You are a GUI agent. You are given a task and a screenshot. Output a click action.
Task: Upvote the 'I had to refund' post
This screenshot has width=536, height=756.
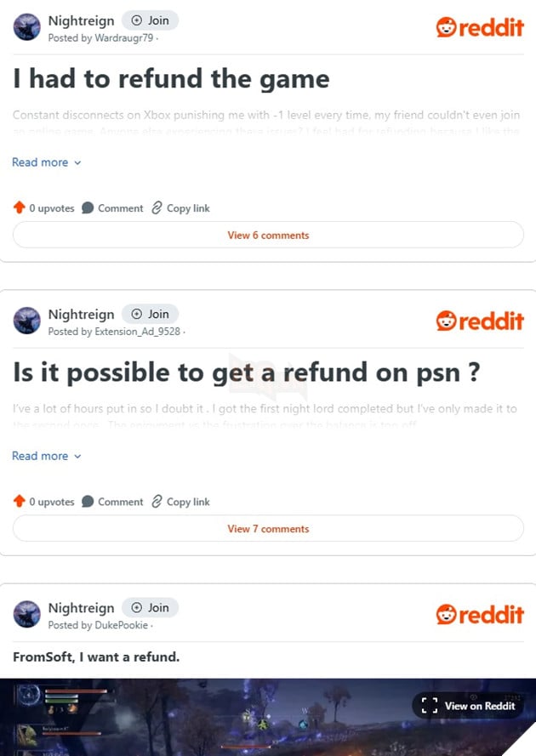coord(19,207)
